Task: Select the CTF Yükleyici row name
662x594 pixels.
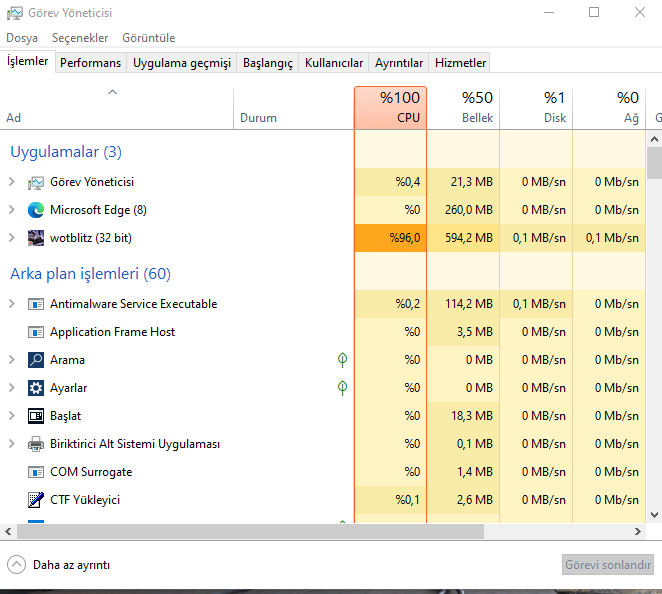Action: 85,500
